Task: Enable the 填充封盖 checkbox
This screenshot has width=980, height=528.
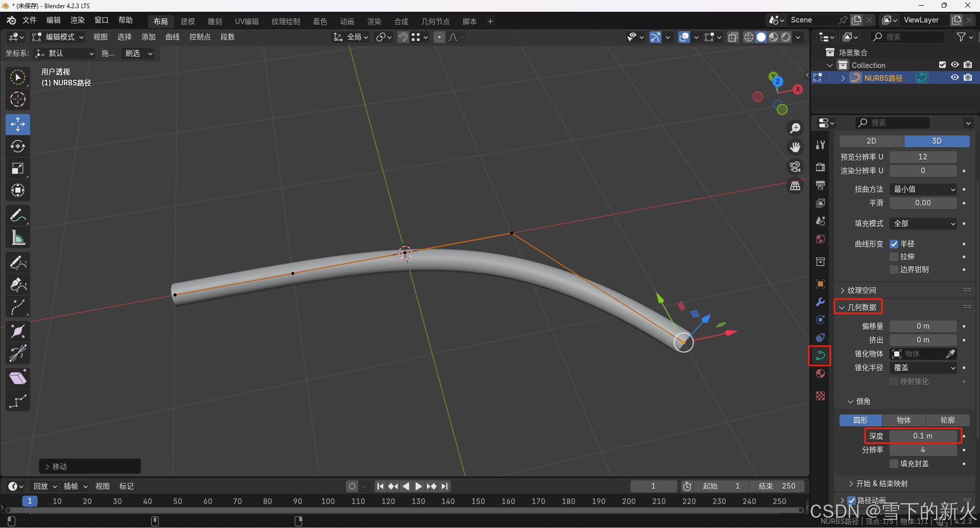Action: (x=894, y=464)
